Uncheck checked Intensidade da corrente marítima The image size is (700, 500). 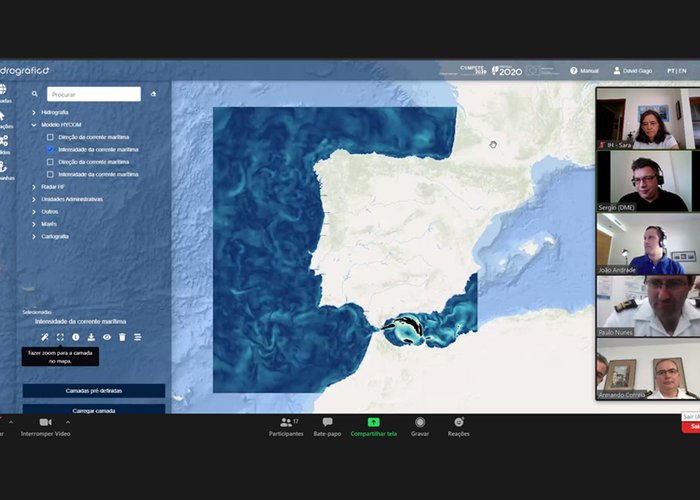[x=51, y=149]
